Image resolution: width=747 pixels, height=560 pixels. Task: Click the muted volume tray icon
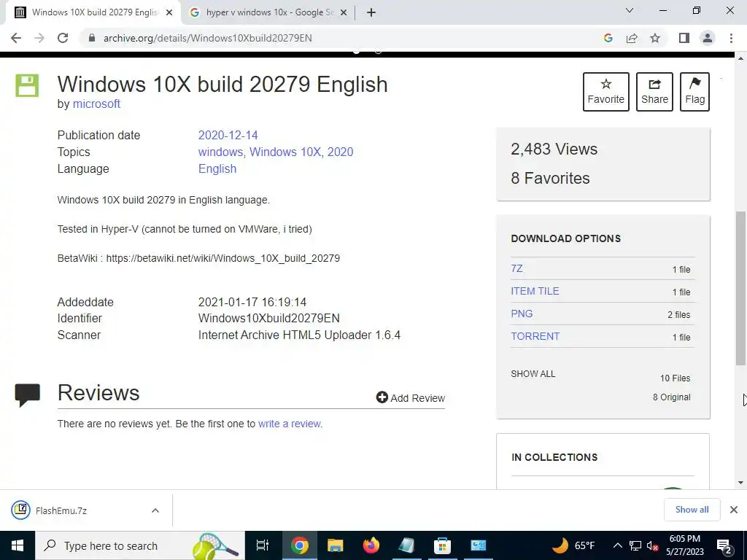[652, 545]
